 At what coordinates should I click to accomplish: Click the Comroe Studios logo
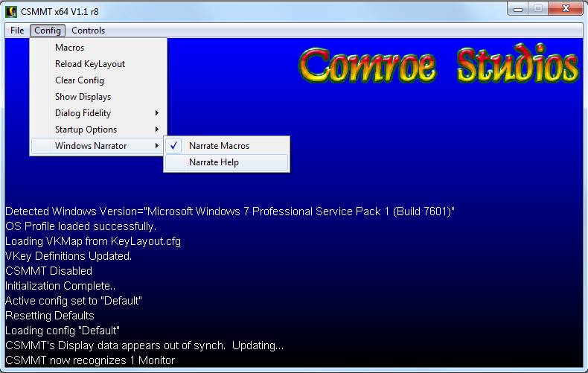[x=438, y=64]
